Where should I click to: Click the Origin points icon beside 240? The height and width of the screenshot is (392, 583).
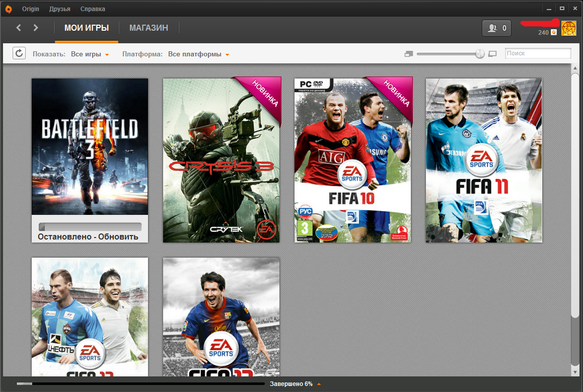point(554,32)
